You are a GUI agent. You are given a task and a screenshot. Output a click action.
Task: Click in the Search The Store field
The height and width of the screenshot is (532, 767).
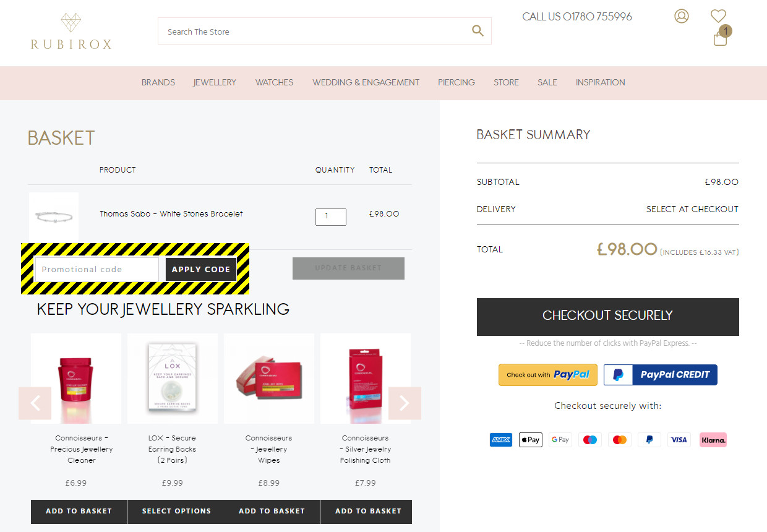[312, 32]
